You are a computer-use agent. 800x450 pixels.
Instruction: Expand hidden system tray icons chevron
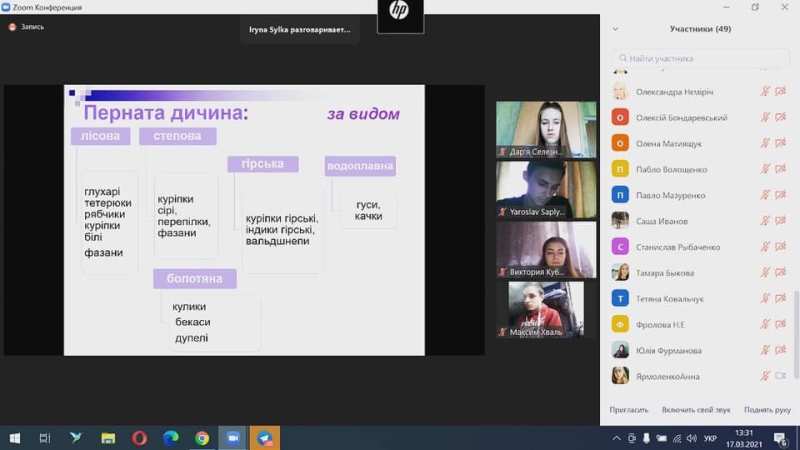point(616,438)
